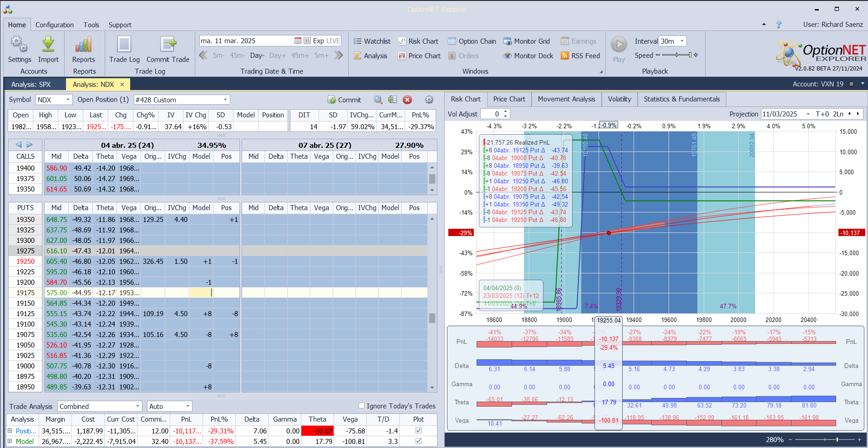The width and height of the screenshot is (868, 448).
Task: Go to next expiration with right arrow
Action: [x=30, y=145]
